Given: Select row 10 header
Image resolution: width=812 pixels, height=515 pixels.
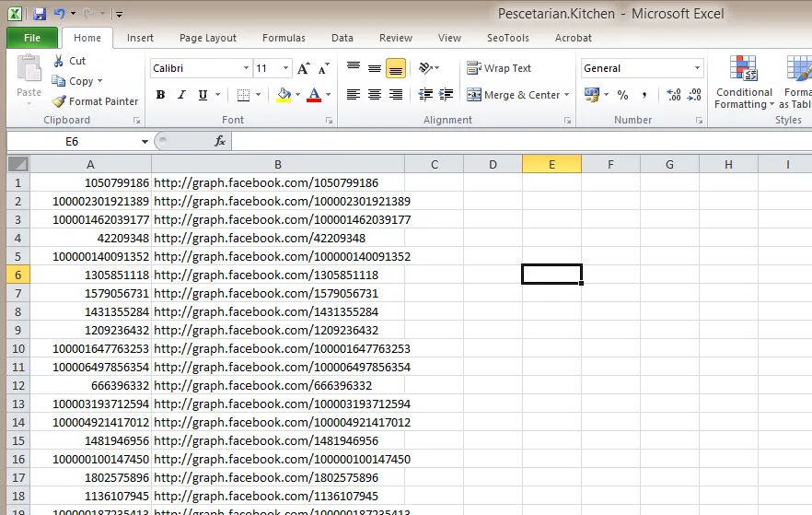Looking at the screenshot, I should tap(18, 348).
